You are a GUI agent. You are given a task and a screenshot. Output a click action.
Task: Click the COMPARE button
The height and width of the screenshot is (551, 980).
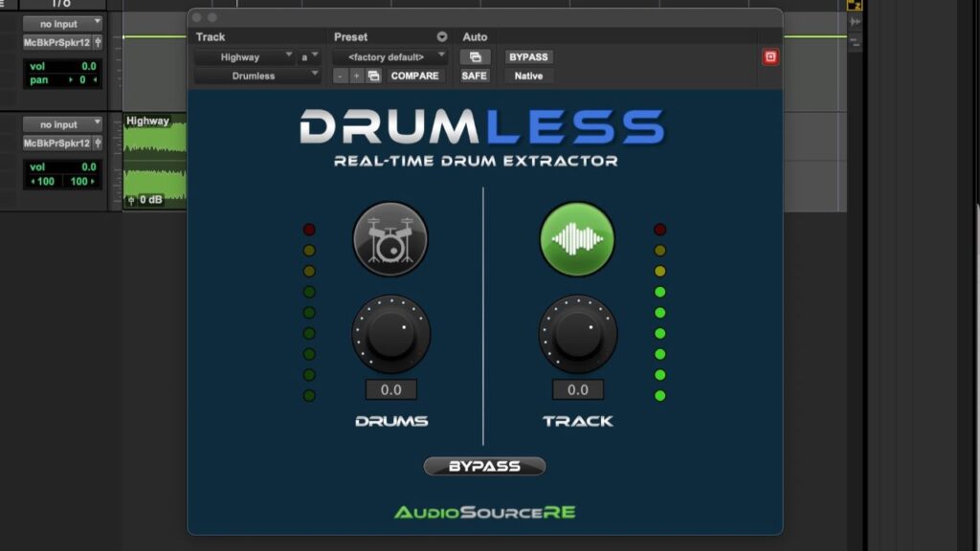point(415,75)
